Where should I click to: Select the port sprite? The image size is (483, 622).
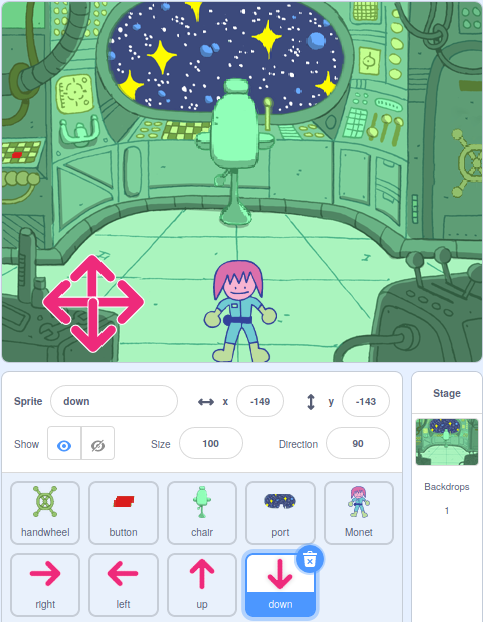coord(280,513)
